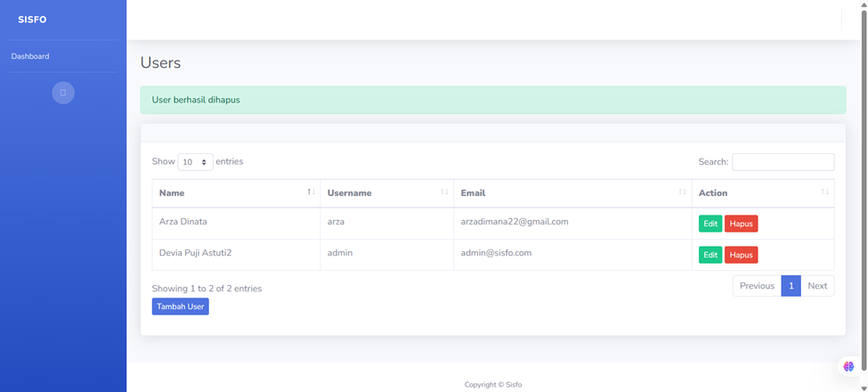
Task: Open the Show entries count dropdown
Action: point(195,162)
